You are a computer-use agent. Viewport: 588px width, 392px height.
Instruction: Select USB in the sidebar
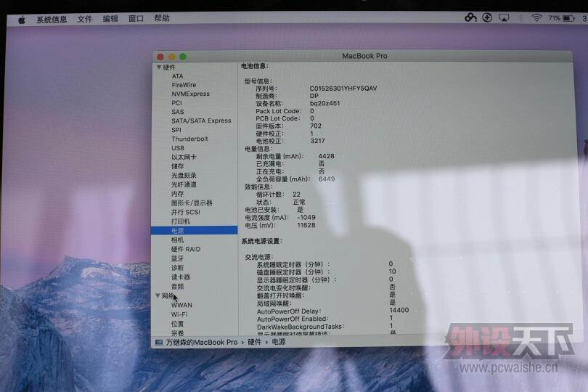pos(178,148)
